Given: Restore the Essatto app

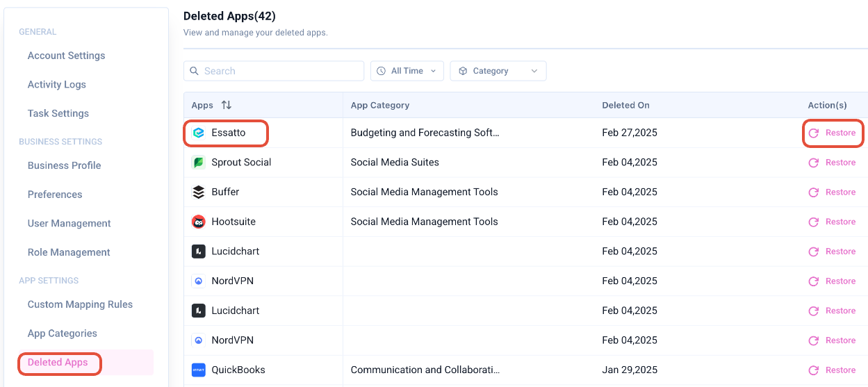Looking at the screenshot, I should point(833,133).
